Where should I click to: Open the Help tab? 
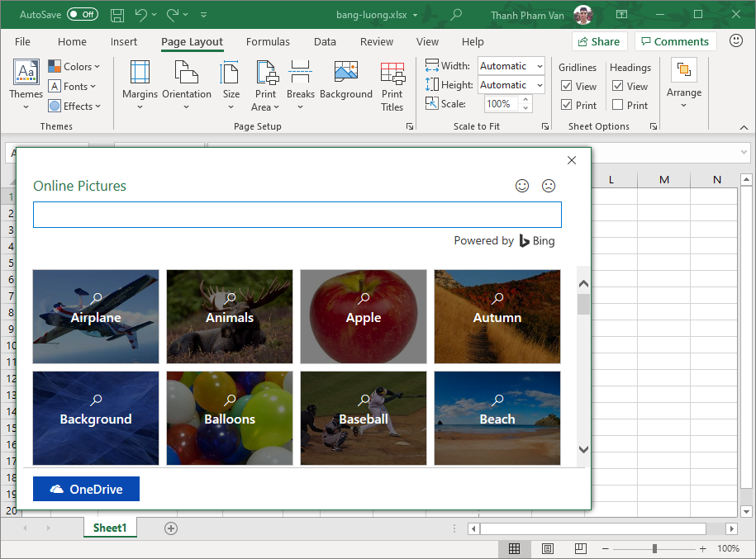pos(473,42)
